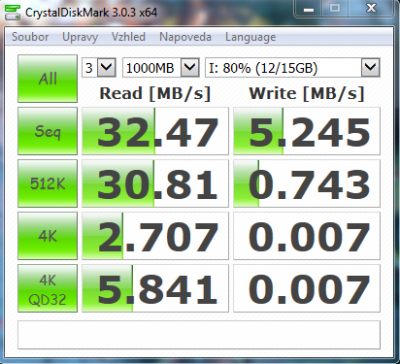Click the Seq read result 32.47
Viewport: 400px width, 364px height.
(155, 131)
